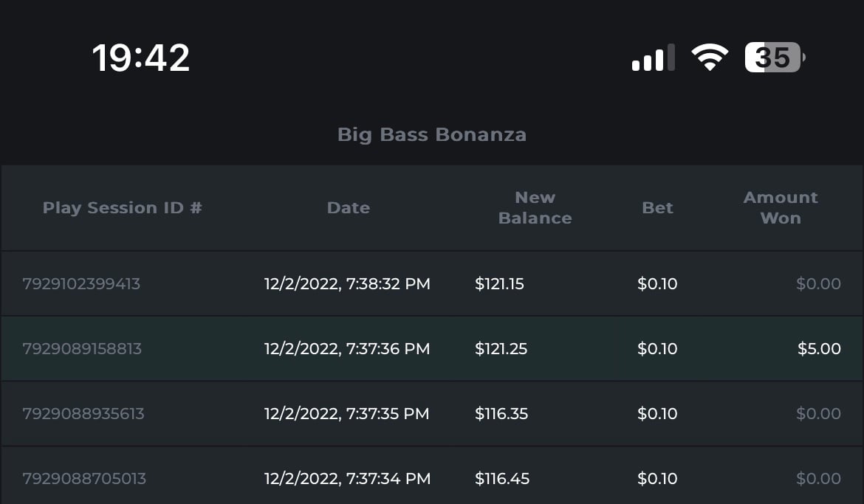
Task: Click the Bet column header
Action: point(657,208)
